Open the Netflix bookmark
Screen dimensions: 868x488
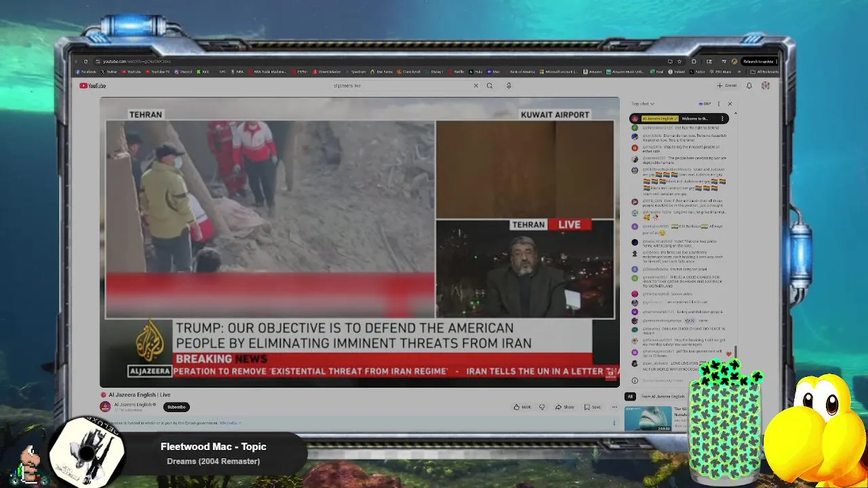tap(456, 72)
